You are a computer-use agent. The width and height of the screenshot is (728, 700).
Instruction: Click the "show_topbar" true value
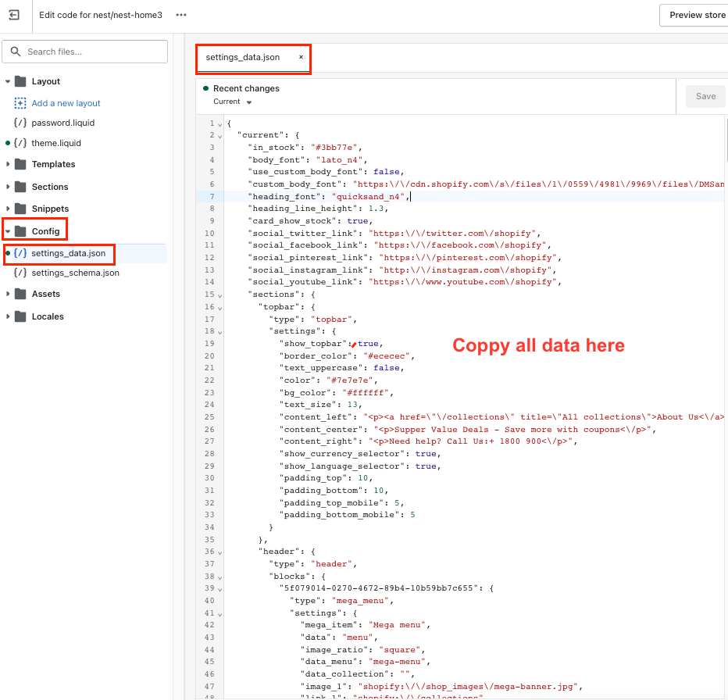[x=368, y=344]
